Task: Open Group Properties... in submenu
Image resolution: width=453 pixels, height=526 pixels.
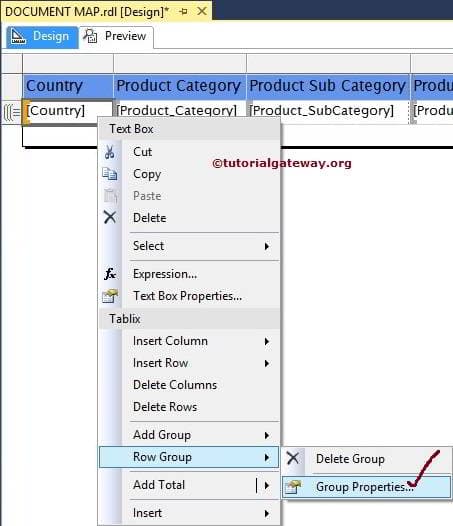Action: coord(366,487)
